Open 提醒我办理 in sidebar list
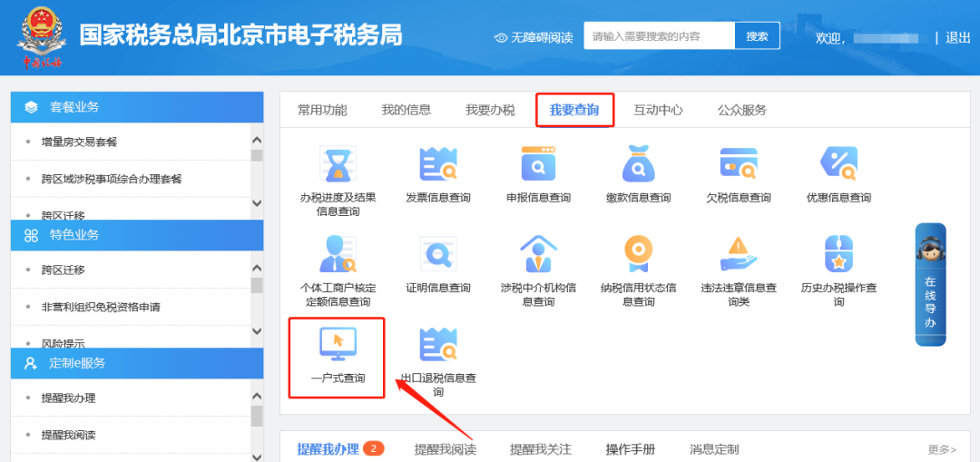This screenshot has width=980, height=462. tap(68, 398)
